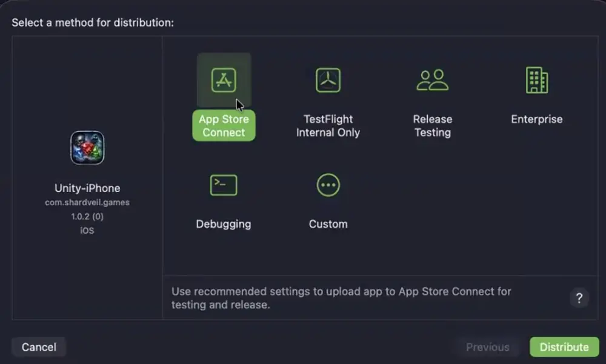Choose the Debugging terminal icon
606x364 pixels.
click(x=224, y=185)
